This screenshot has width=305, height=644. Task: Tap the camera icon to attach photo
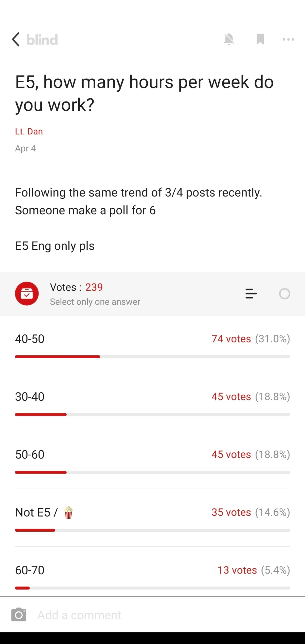pos(19,615)
